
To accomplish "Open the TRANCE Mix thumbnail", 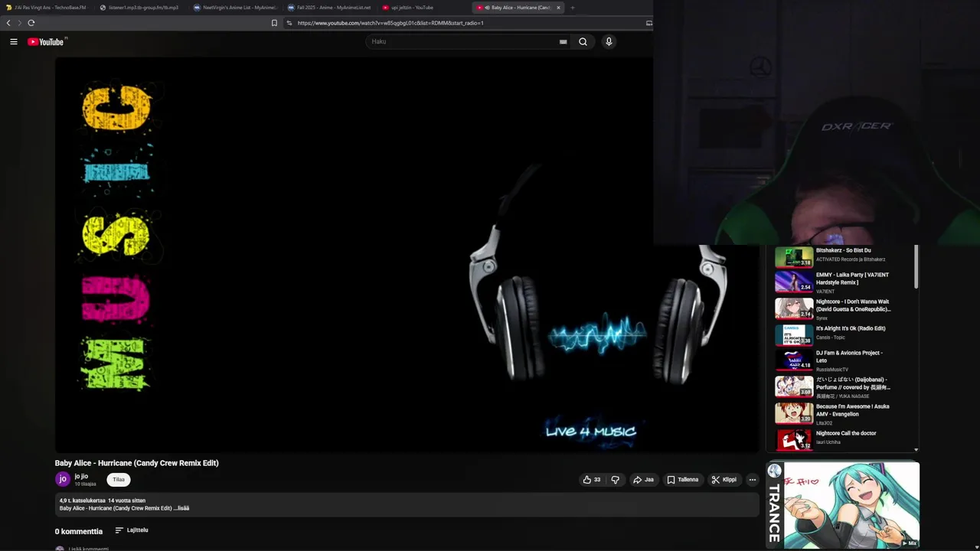I will tap(843, 505).
